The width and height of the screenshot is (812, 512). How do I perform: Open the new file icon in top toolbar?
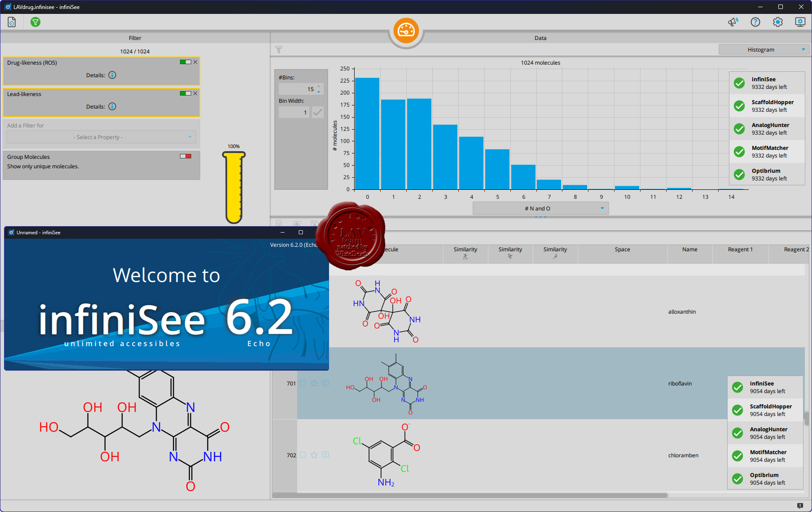12,22
